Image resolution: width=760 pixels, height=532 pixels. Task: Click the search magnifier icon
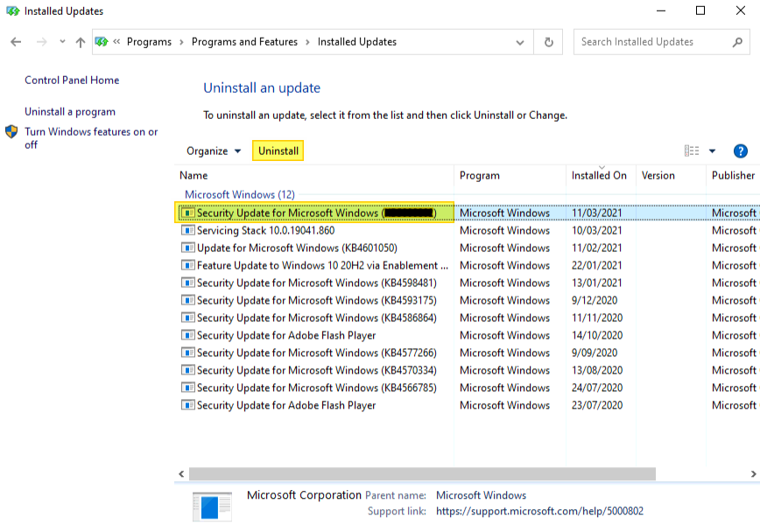click(x=737, y=42)
